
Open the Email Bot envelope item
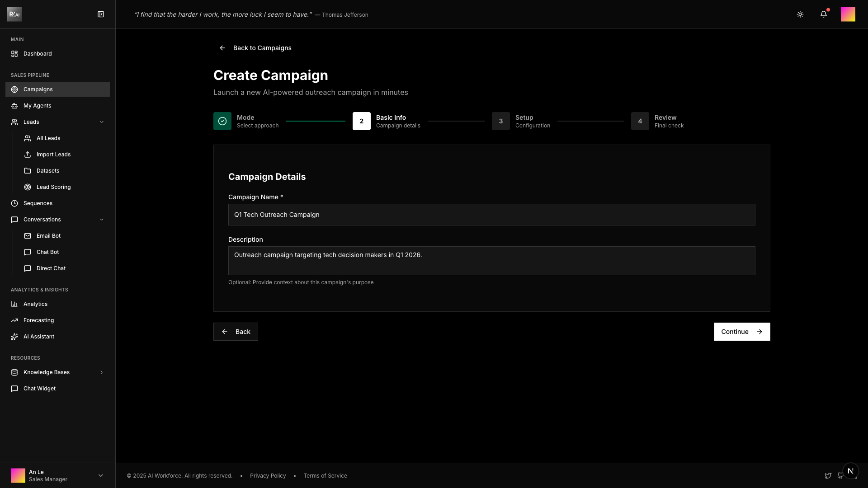pyautogui.click(x=48, y=236)
